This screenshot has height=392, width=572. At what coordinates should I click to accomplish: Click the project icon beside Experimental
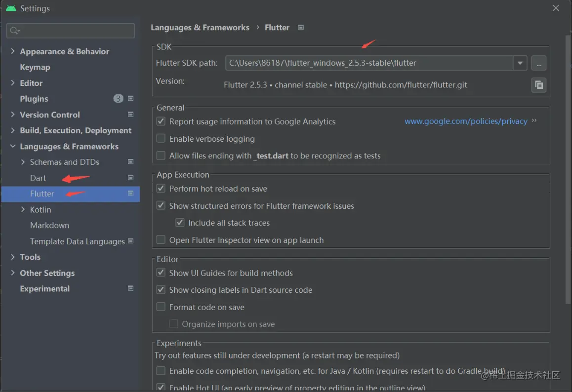[131, 288]
